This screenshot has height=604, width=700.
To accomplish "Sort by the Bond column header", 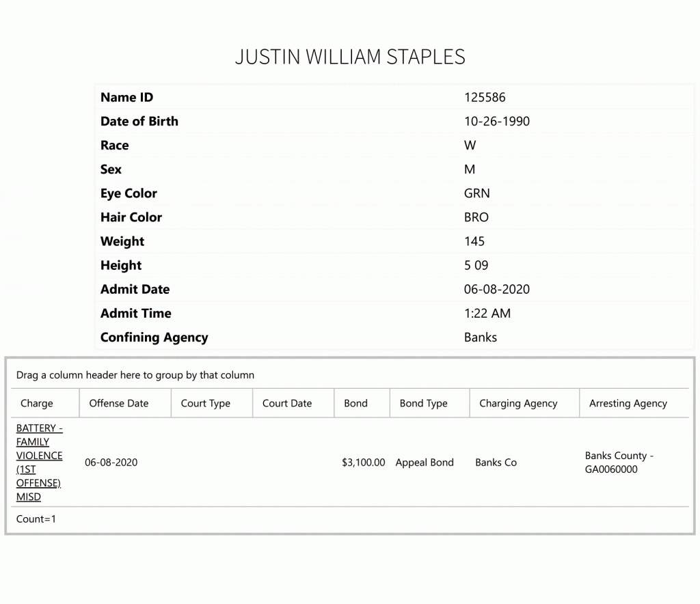I will (362, 403).
